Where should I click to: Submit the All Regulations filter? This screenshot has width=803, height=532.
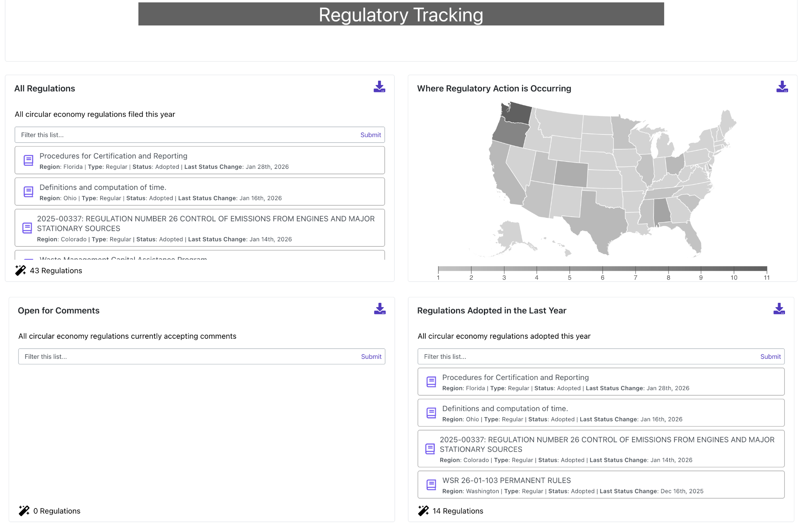(x=370, y=135)
